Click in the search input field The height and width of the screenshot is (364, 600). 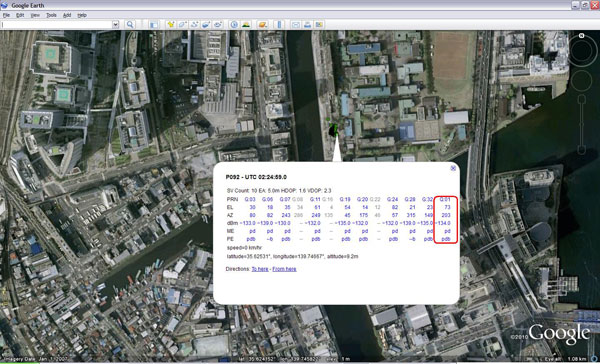tap(57, 24)
